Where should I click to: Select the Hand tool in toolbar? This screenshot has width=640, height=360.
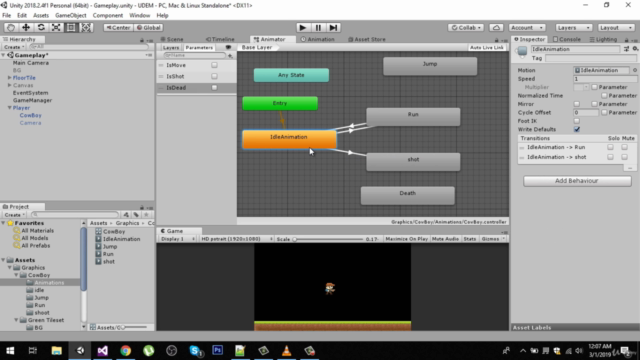pos(11,27)
